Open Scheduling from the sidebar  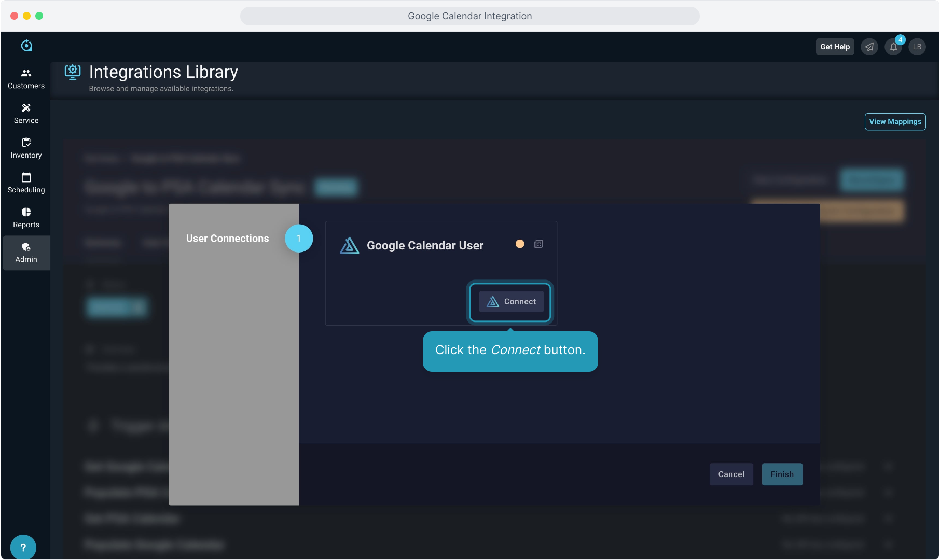26,183
